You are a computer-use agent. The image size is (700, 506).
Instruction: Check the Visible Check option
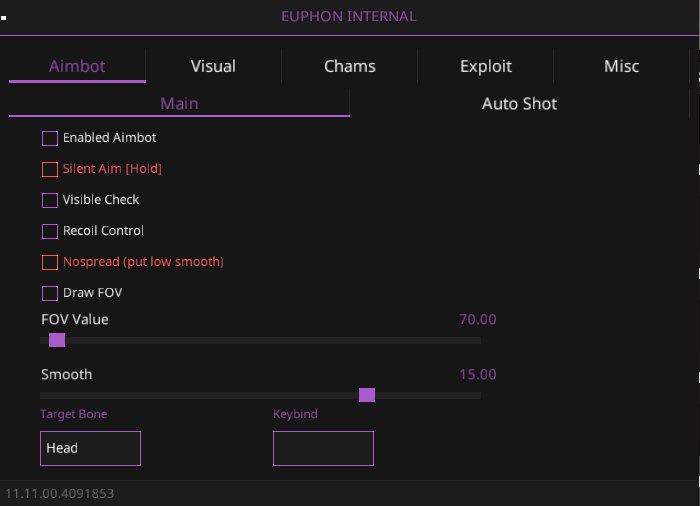pos(50,200)
